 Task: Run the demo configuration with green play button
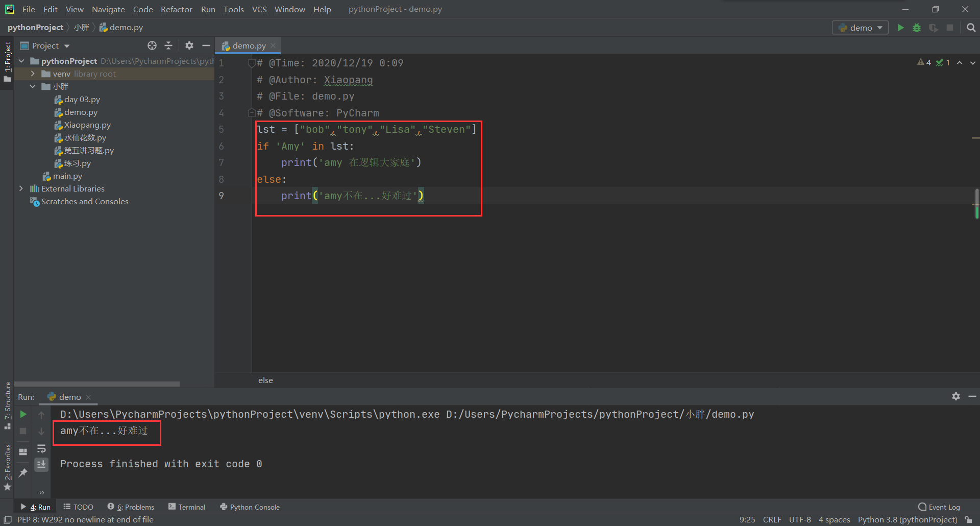(x=900, y=28)
